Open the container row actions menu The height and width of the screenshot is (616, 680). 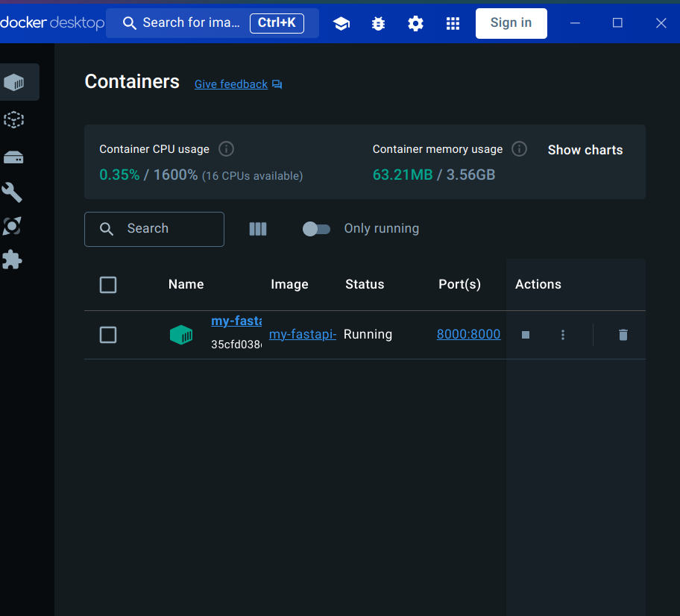[x=563, y=335]
